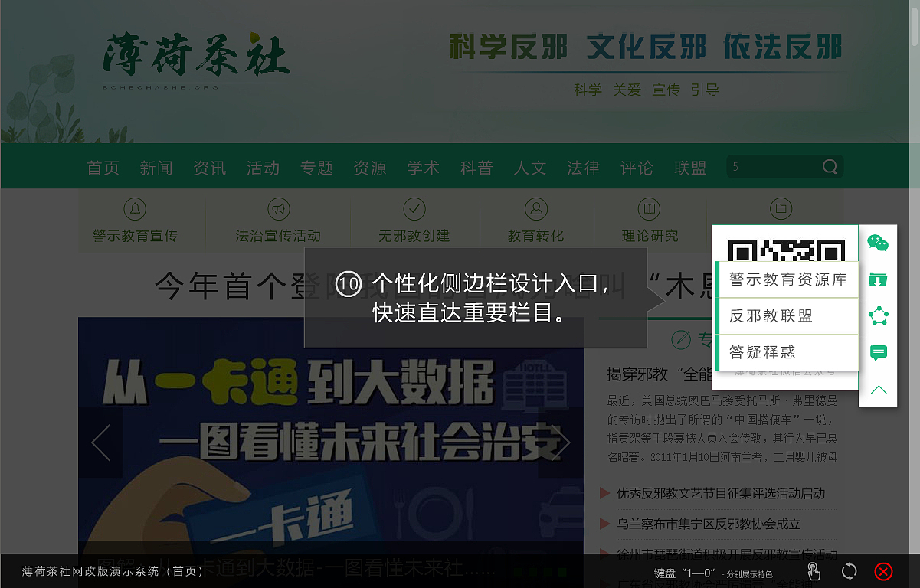Click the book icon above 理论研究
The height and width of the screenshot is (588, 920).
(x=650, y=208)
